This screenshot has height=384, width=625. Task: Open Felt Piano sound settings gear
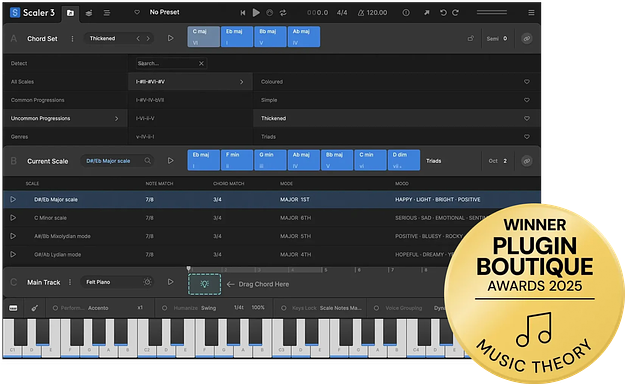pos(147,282)
